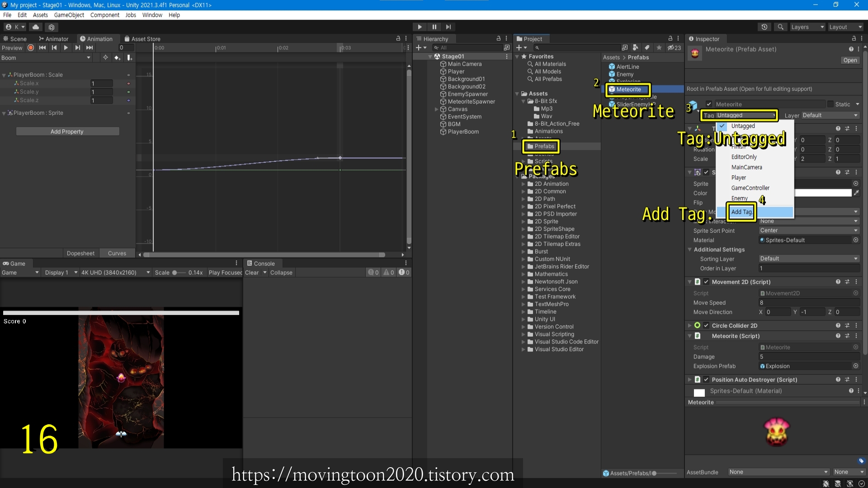Collapse the Favorites tree in Project
This screenshot has height=488, width=868.
click(517, 57)
